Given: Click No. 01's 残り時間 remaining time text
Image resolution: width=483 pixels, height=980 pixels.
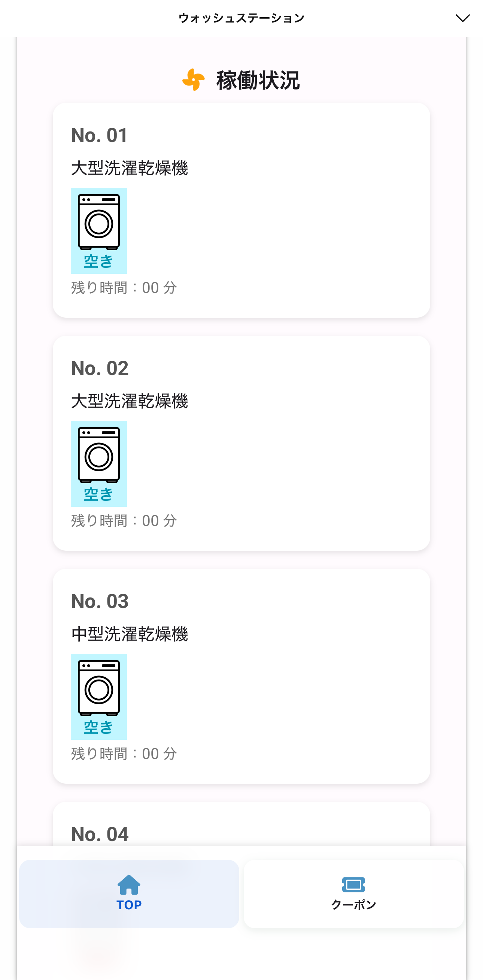Looking at the screenshot, I should (x=124, y=288).
